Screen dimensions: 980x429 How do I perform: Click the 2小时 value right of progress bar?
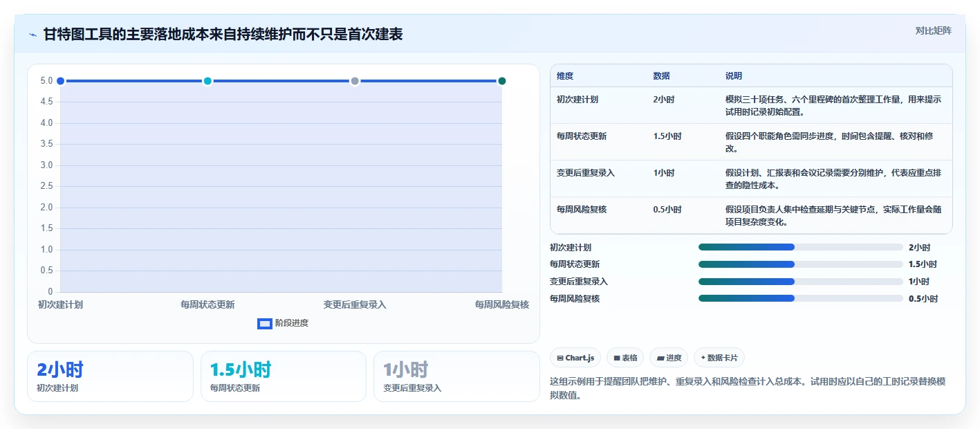pyautogui.click(x=919, y=247)
